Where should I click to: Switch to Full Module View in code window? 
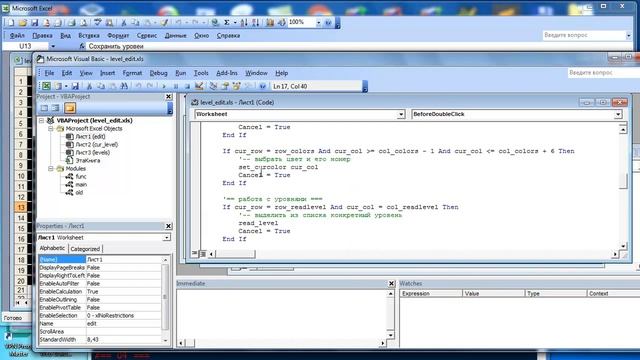coord(203,253)
